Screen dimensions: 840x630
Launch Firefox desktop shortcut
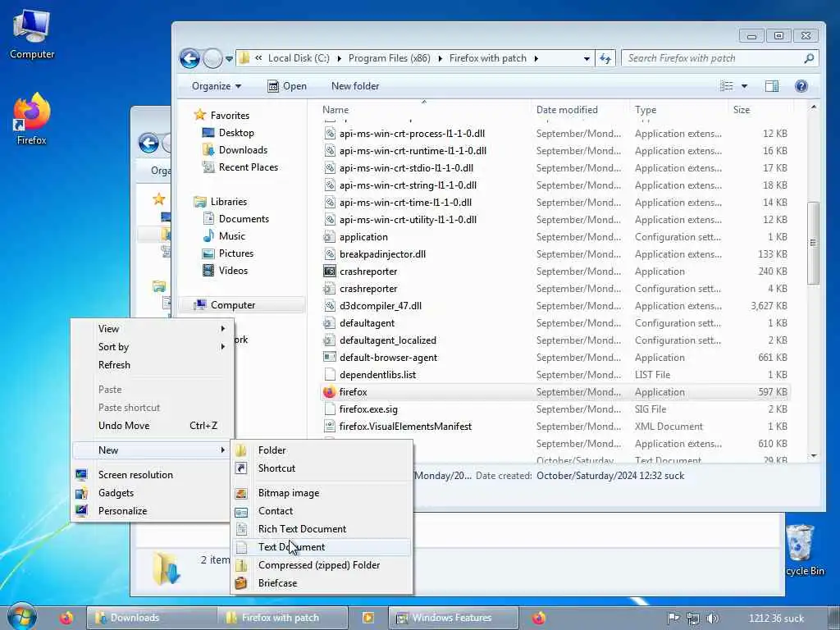click(x=32, y=119)
